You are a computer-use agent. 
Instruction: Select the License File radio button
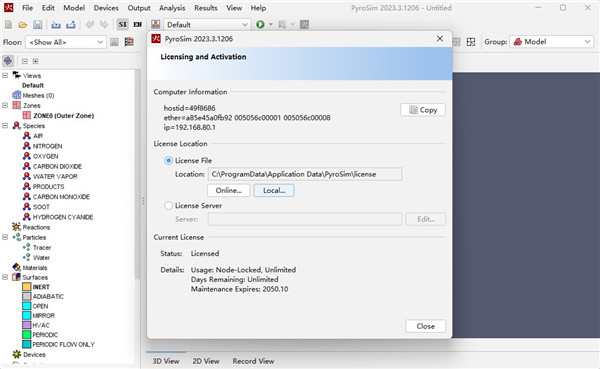[168, 161]
